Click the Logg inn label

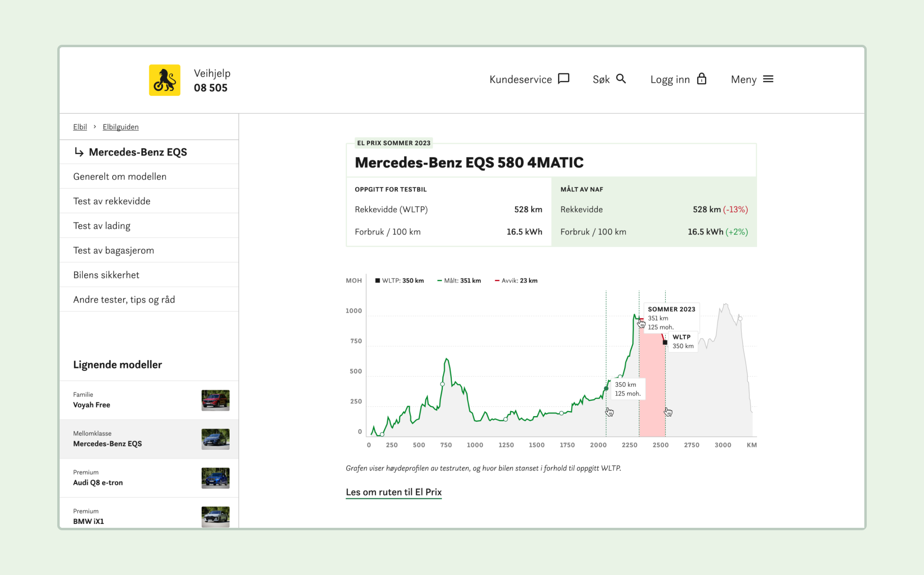click(670, 80)
